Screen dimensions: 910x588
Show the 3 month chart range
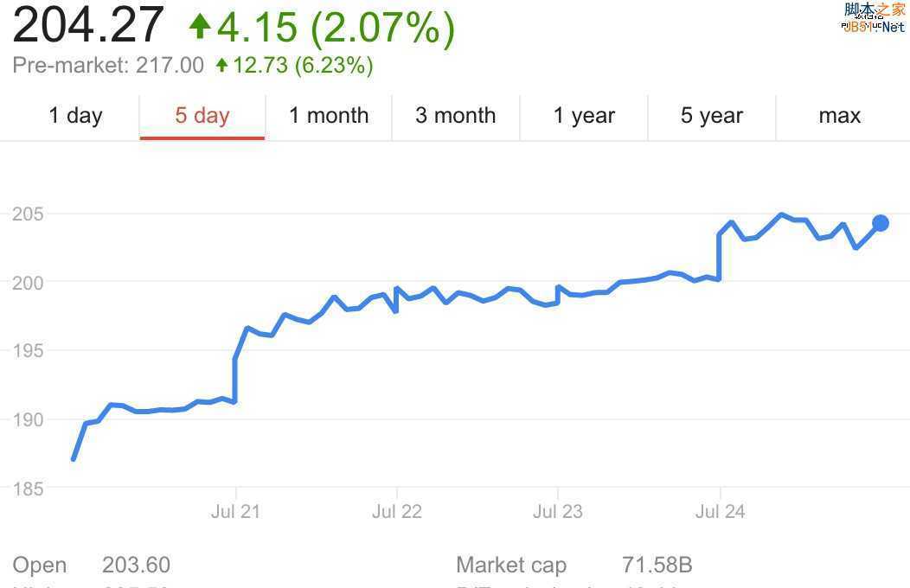456,116
